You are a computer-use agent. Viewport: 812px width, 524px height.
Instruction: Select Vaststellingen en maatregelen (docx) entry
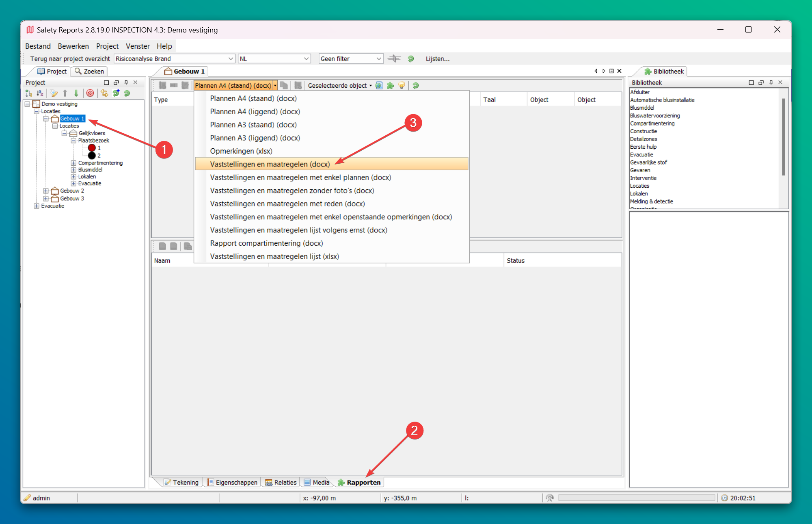pos(270,164)
